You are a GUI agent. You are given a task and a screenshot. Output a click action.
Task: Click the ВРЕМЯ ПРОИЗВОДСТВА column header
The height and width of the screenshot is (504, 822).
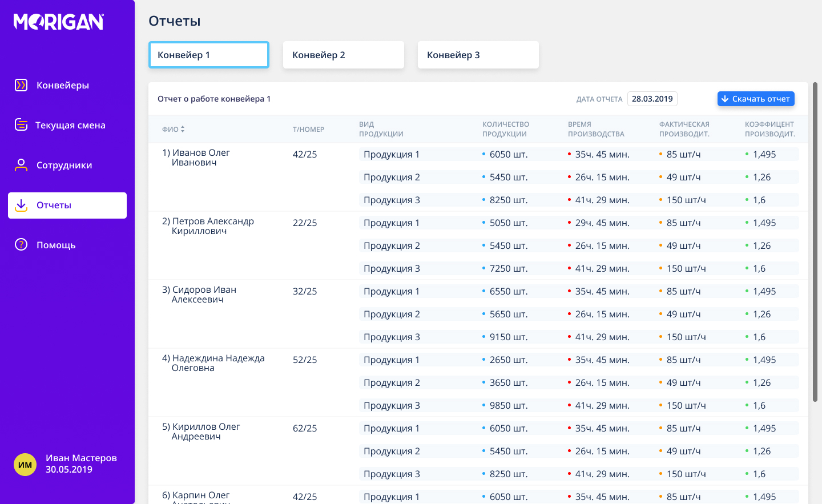(596, 129)
